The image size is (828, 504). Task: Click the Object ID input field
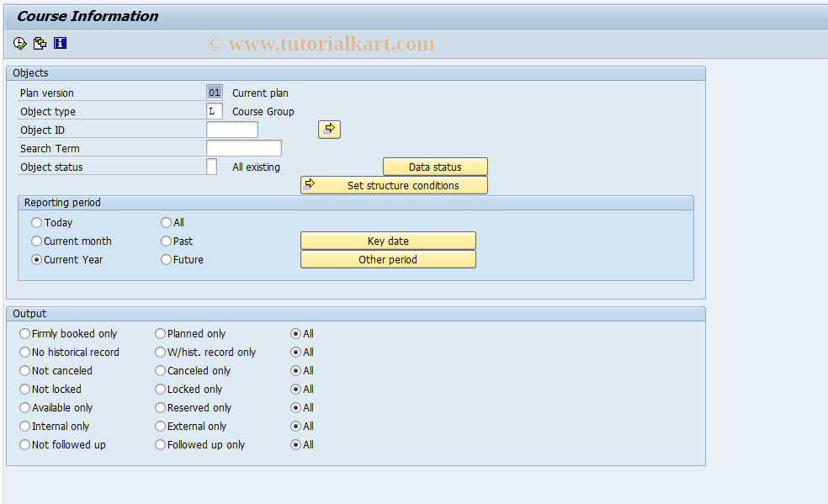click(x=231, y=130)
